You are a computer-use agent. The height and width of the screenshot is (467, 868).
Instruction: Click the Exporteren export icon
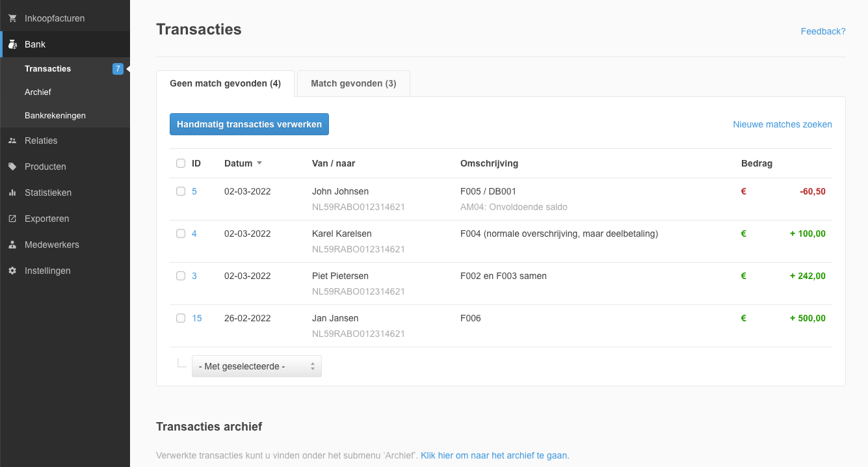12,219
